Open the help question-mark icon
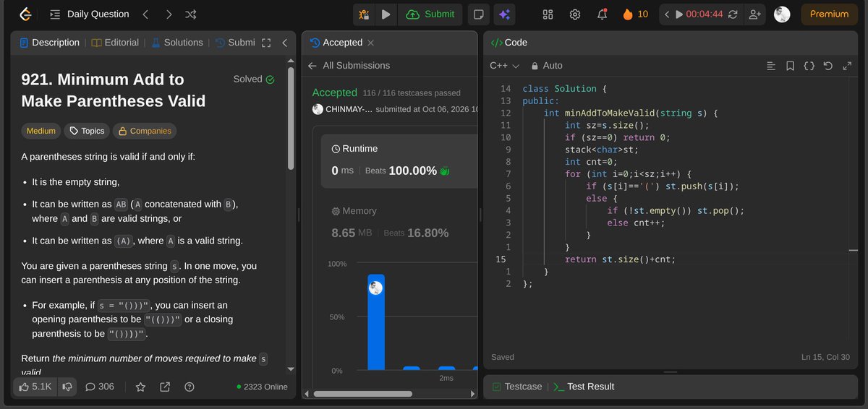Viewport: 868px width, 409px height. (189, 387)
